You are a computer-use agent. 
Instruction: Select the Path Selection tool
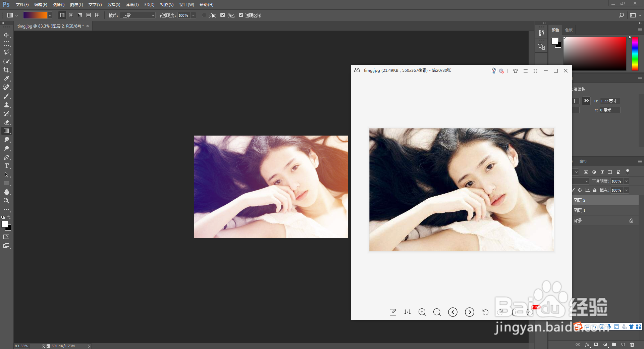click(6, 174)
